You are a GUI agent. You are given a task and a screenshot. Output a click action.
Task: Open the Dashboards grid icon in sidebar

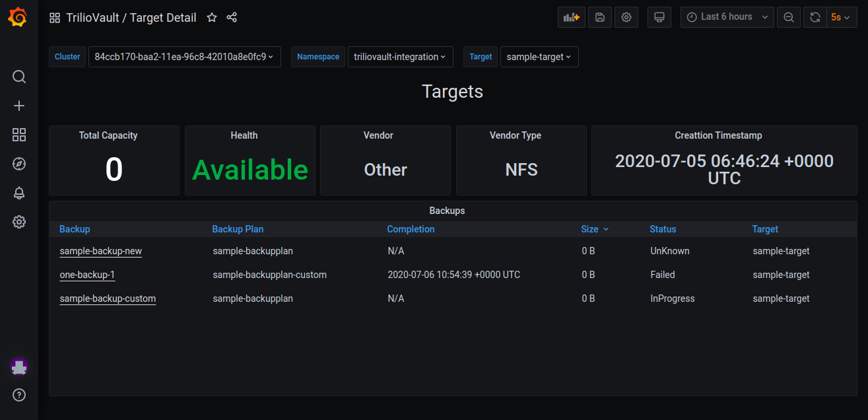click(19, 135)
